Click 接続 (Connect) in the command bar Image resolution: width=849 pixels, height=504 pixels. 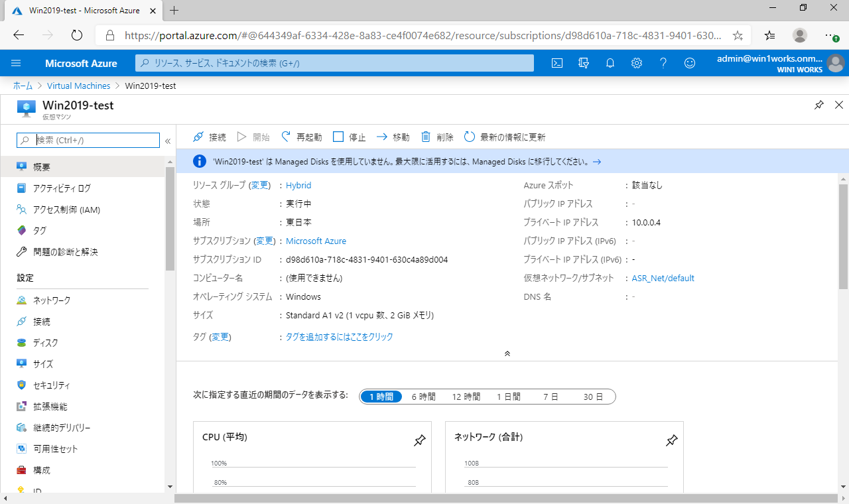[x=210, y=137]
